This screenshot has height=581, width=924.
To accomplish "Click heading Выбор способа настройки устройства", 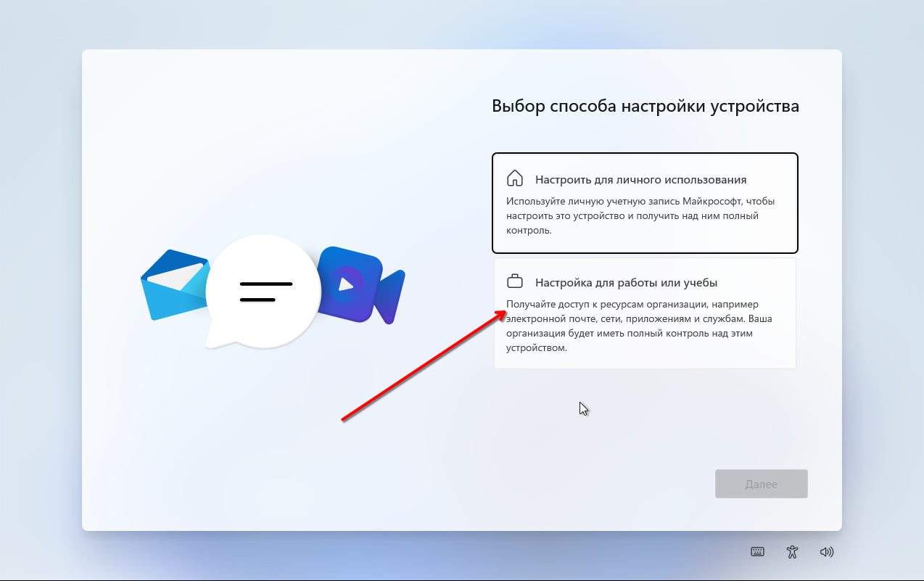I will [645, 106].
